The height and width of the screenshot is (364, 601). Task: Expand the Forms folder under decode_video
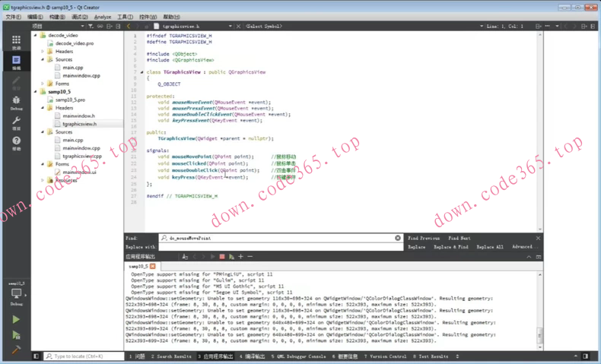(43, 84)
